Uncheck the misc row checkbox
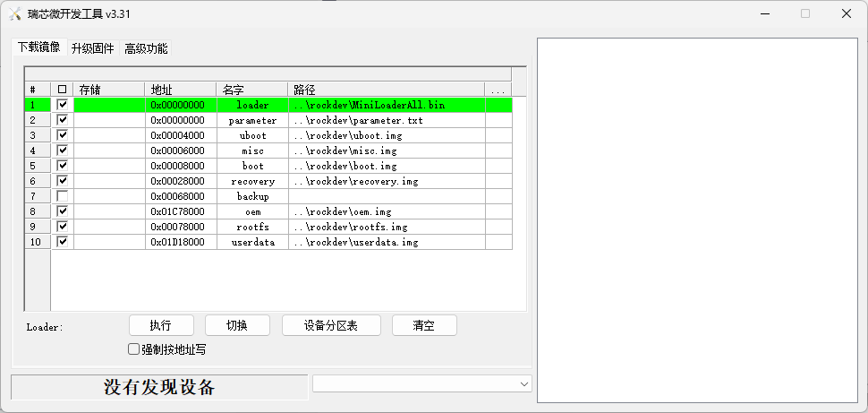 (x=63, y=151)
